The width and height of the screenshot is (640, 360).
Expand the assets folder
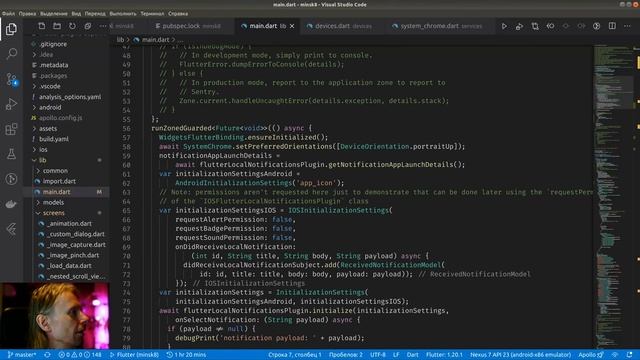48,129
